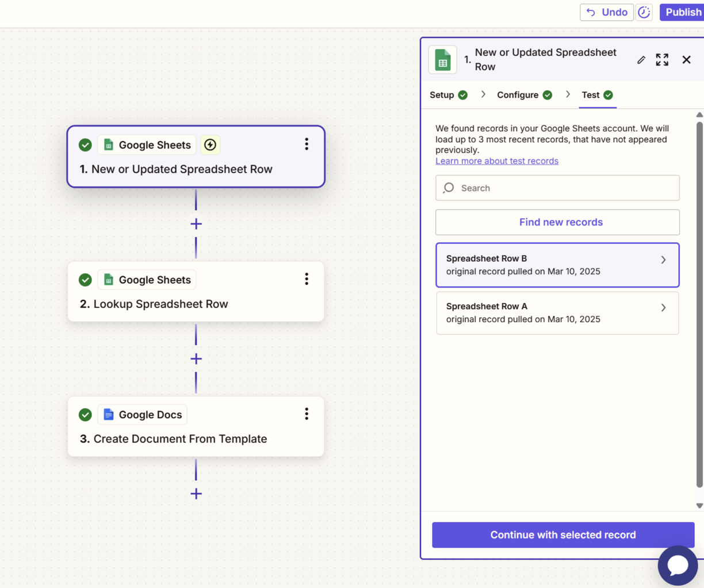Click the panel vertical scrollbar thumb
The image size is (704, 588).
pos(699,305)
